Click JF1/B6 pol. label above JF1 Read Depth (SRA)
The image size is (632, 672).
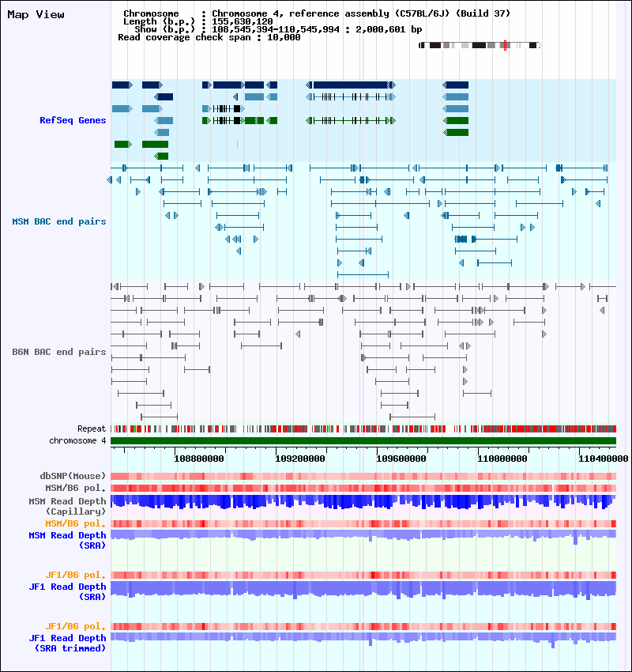point(75,575)
